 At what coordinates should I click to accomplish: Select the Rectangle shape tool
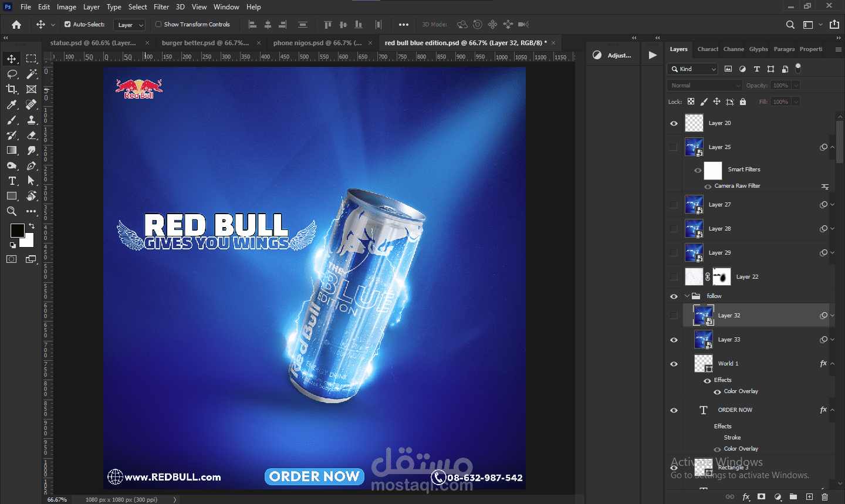tap(12, 196)
